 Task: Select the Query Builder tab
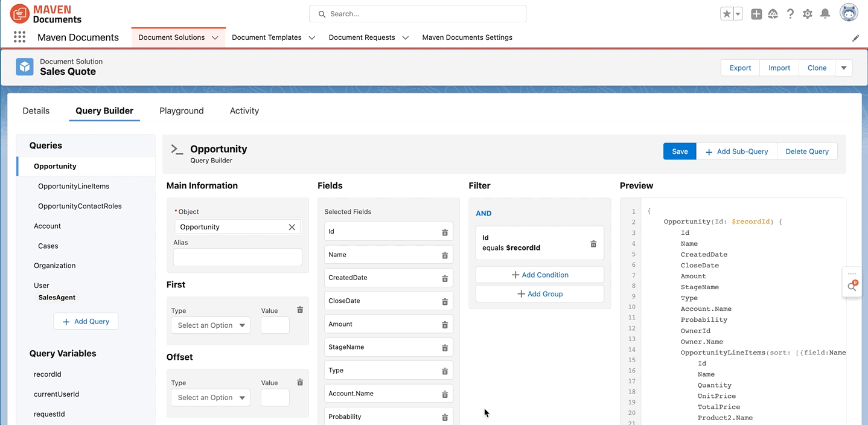(104, 111)
